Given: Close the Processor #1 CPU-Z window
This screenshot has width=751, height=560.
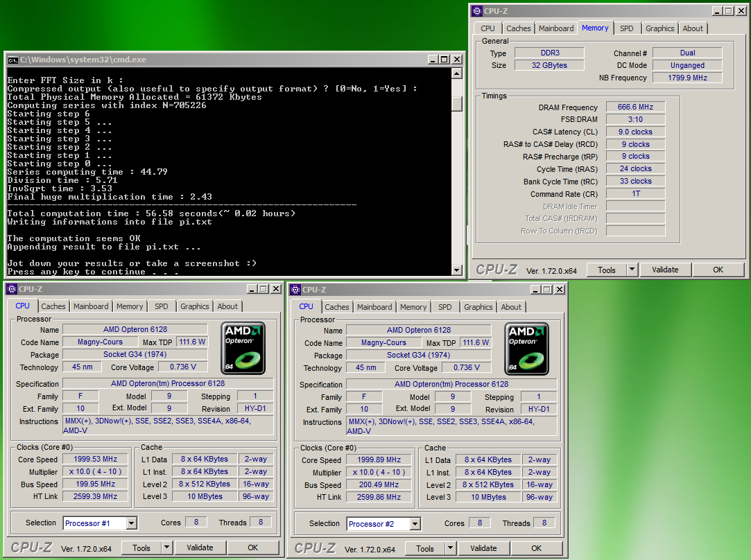Looking at the screenshot, I should tap(276, 289).
